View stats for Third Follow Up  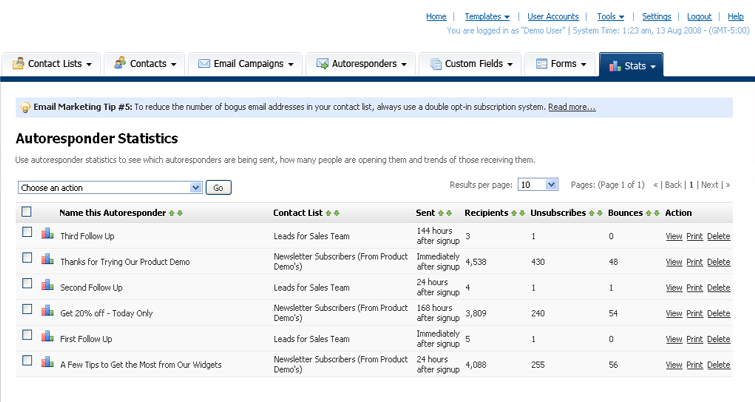coord(674,236)
